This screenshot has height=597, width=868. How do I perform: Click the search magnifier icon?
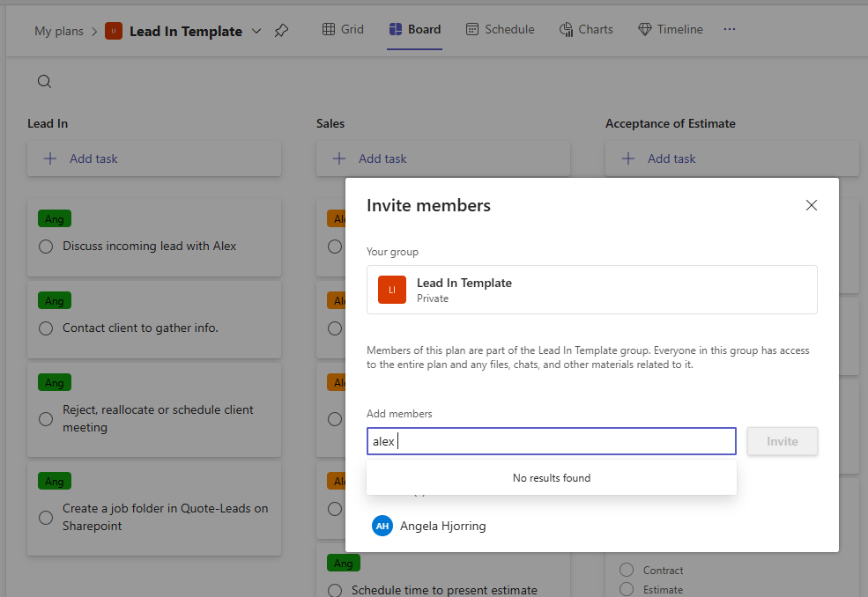(44, 82)
